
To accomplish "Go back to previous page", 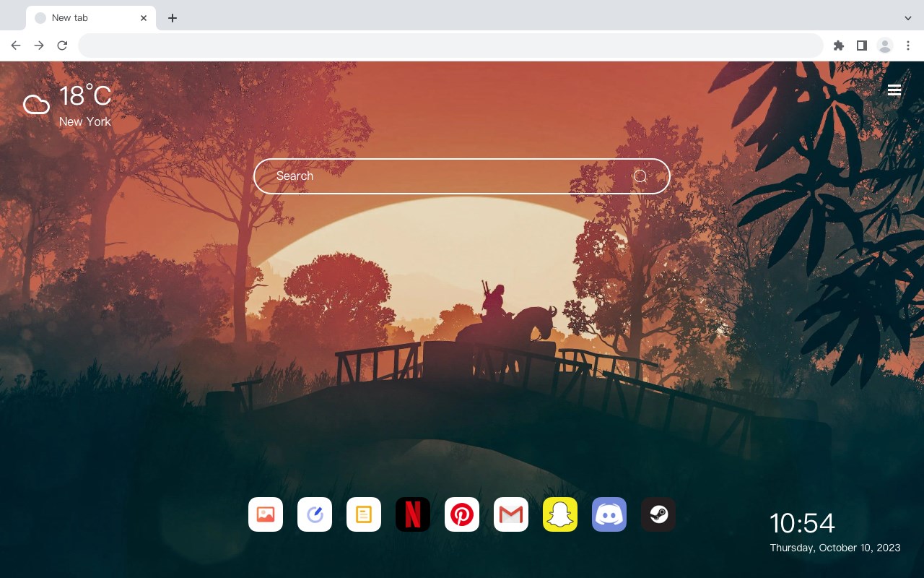I will pyautogui.click(x=16, y=46).
